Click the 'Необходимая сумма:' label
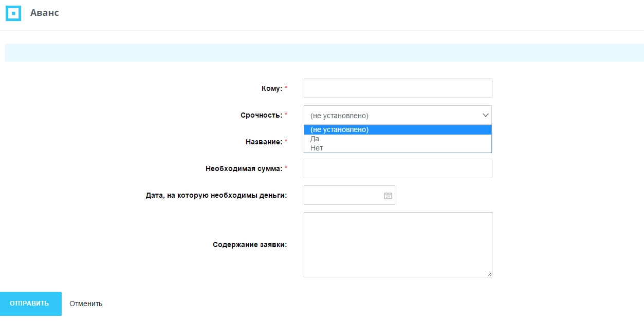The height and width of the screenshot is (321, 644). [x=244, y=168]
